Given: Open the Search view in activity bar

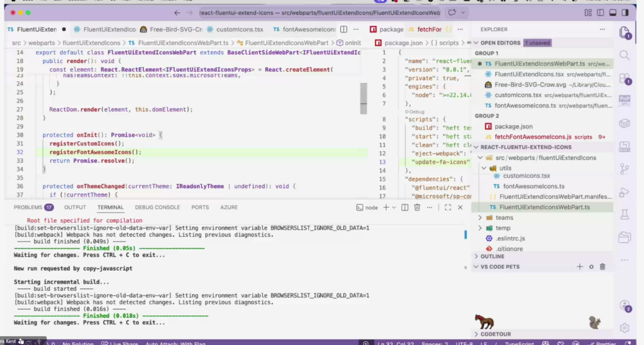Looking at the screenshot, I should 625,56.
